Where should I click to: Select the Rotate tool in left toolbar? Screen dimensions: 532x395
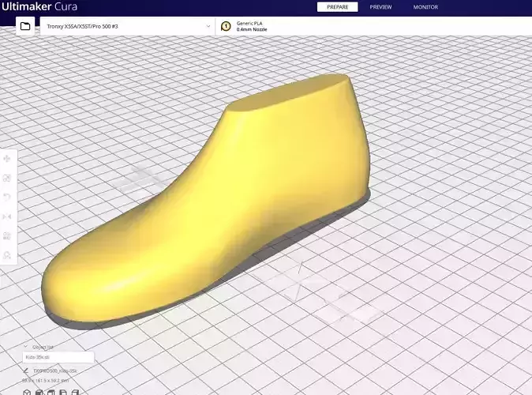[x=7, y=197]
